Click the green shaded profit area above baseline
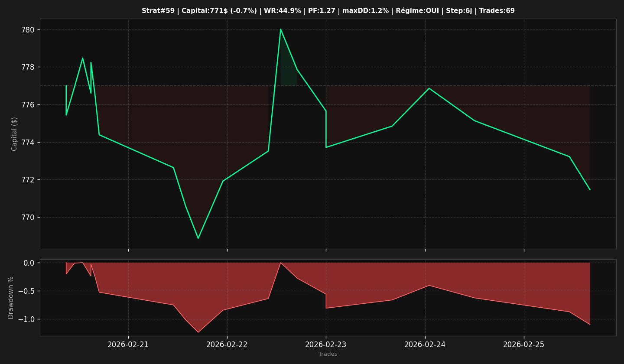Viewport: 624px width, 364px height. point(288,69)
